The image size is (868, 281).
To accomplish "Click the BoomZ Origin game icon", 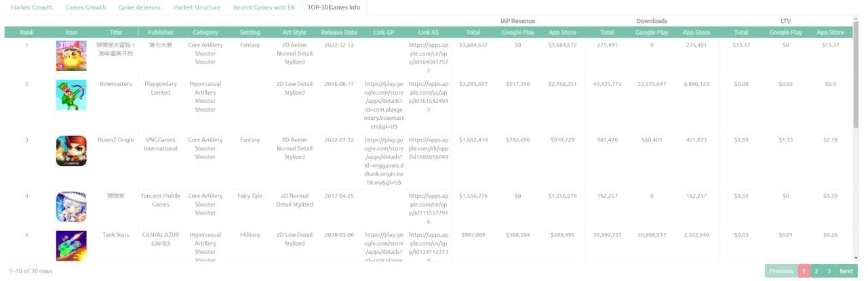I will 71,151.
